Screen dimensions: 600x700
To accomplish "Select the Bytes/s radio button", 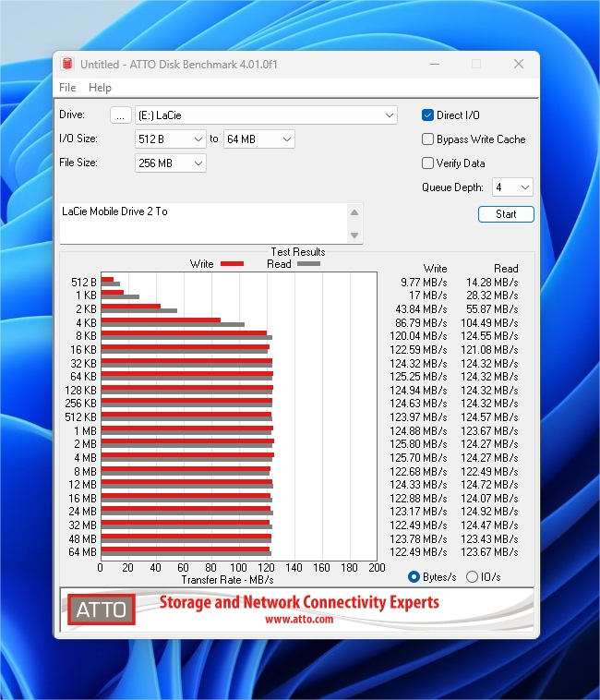I will pyautogui.click(x=414, y=577).
